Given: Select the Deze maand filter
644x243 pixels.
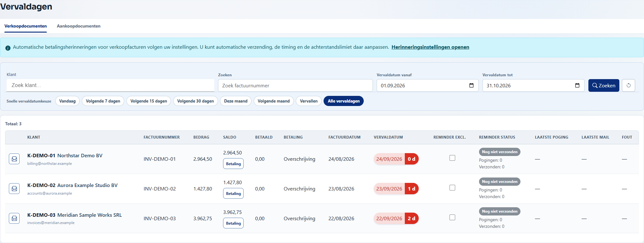Looking at the screenshot, I should (x=236, y=101).
